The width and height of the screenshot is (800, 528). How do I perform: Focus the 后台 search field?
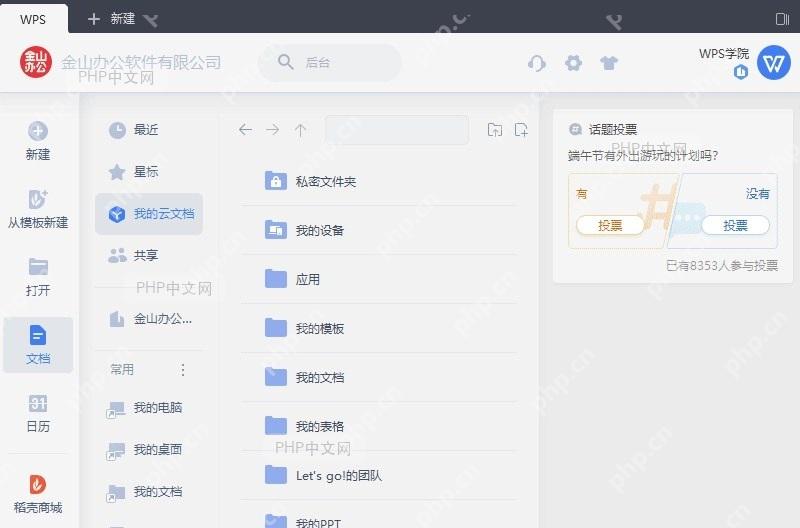pyautogui.click(x=330, y=62)
